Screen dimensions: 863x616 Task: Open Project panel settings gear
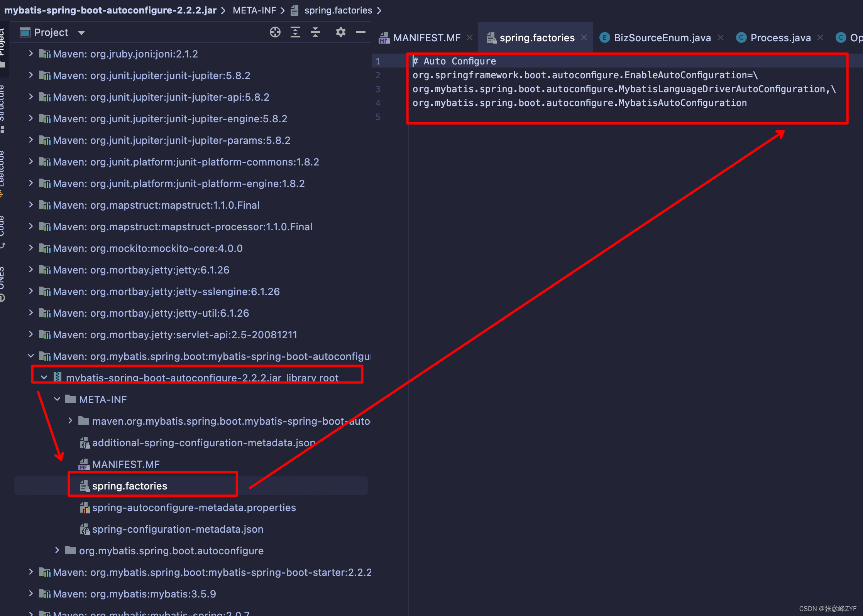pos(340,32)
